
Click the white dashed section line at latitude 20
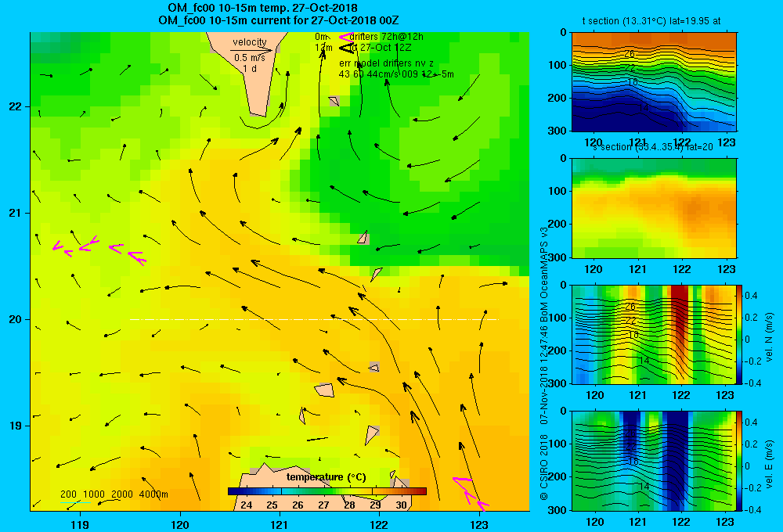(314, 319)
